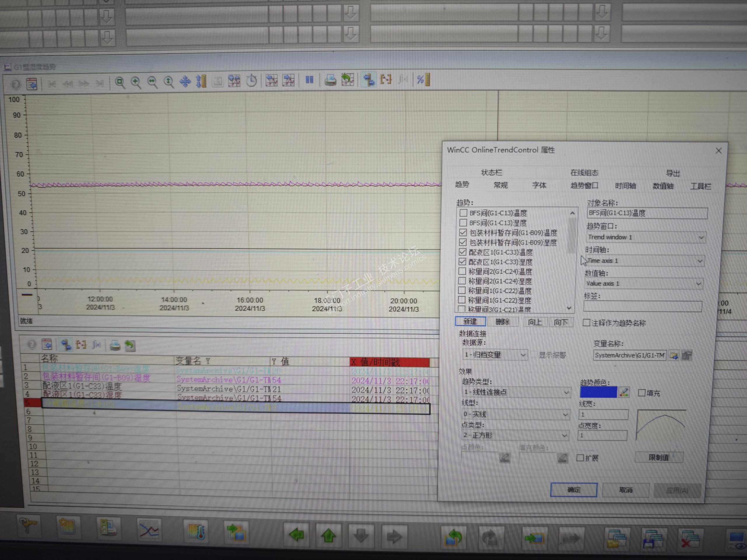This screenshot has width=747, height=560.
Task: Click the zoom area magnifier icon
Action: click(x=120, y=82)
